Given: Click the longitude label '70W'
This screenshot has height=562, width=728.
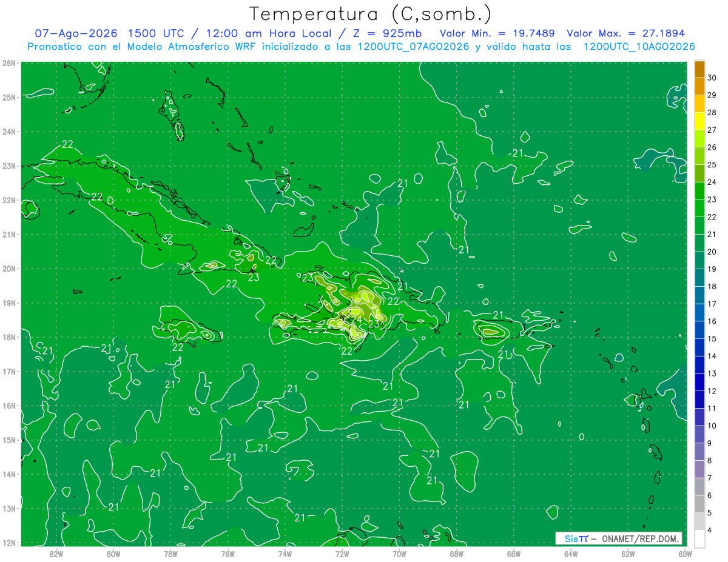Looking at the screenshot, I should [x=399, y=554].
